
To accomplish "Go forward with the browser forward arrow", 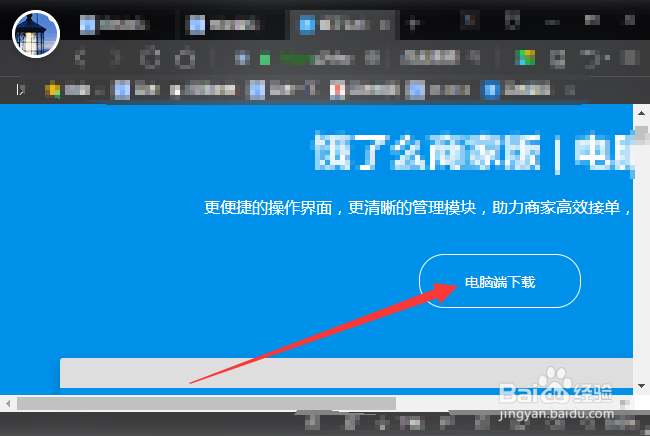I will tap(115, 58).
